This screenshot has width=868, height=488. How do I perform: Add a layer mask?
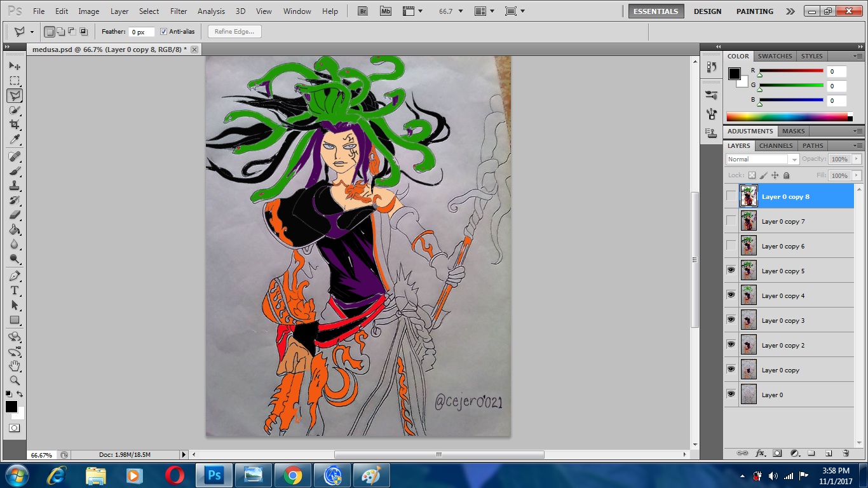tap(777, 453)
